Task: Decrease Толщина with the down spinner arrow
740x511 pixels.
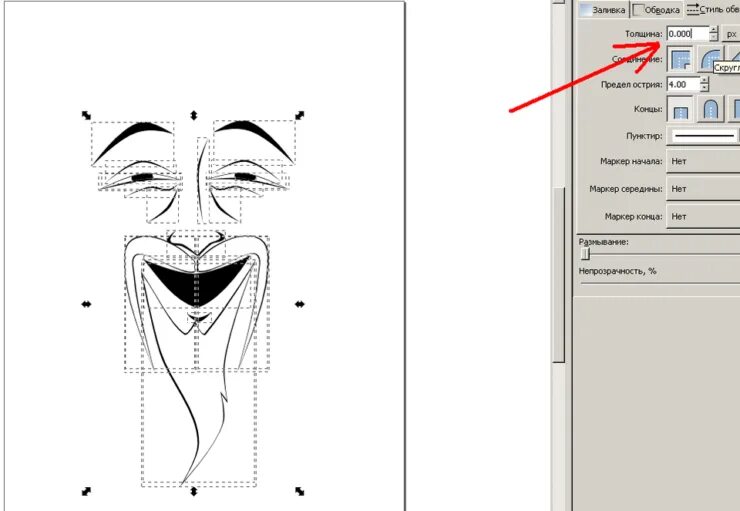Action: [x=714, y=37]
